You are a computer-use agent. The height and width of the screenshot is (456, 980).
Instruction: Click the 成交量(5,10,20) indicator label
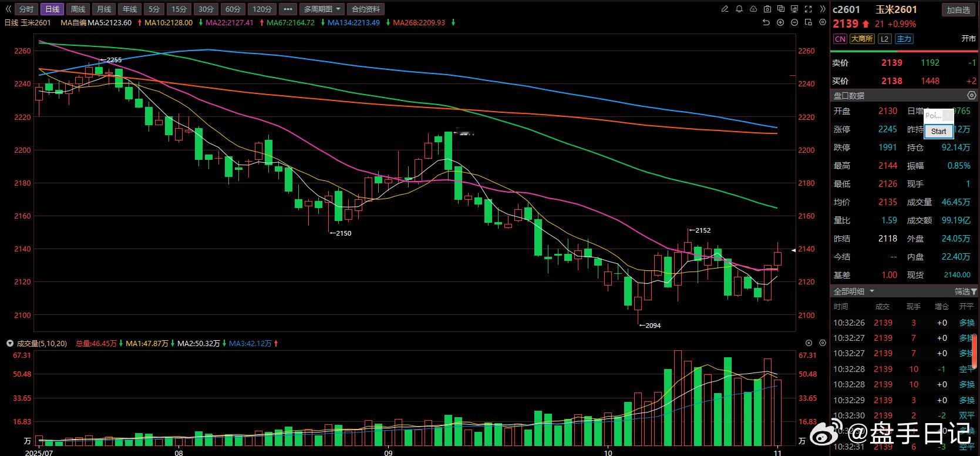[x=42, y=343]
